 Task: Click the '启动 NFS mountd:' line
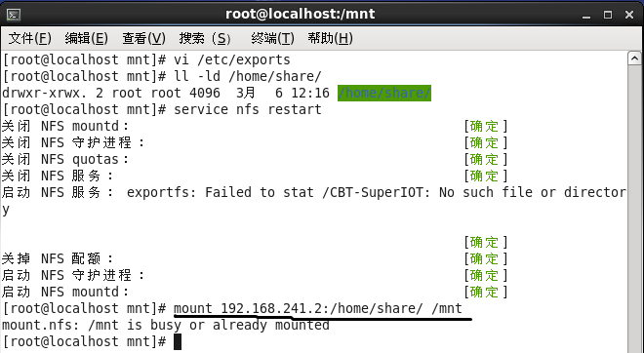pos(65,292)
